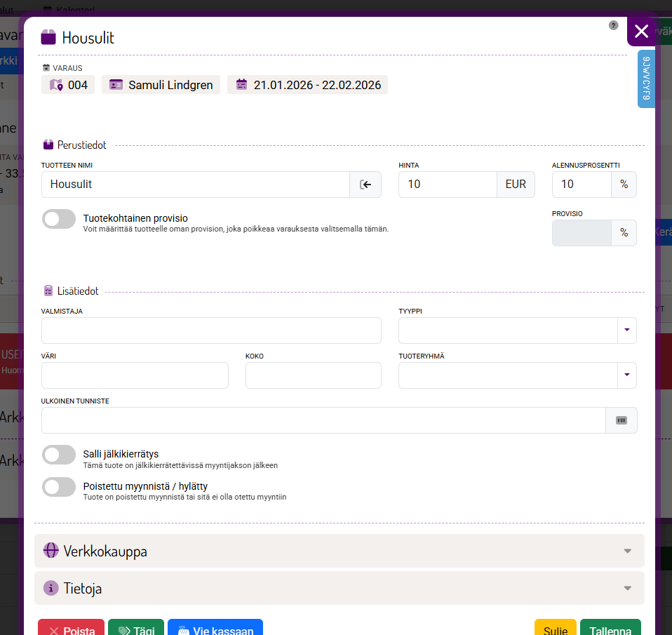Viewport: 672px width, 635px height.
Task: Open the Samuli Lindgren customer badge
Action: pyautogui.click(x=161, y=85)
